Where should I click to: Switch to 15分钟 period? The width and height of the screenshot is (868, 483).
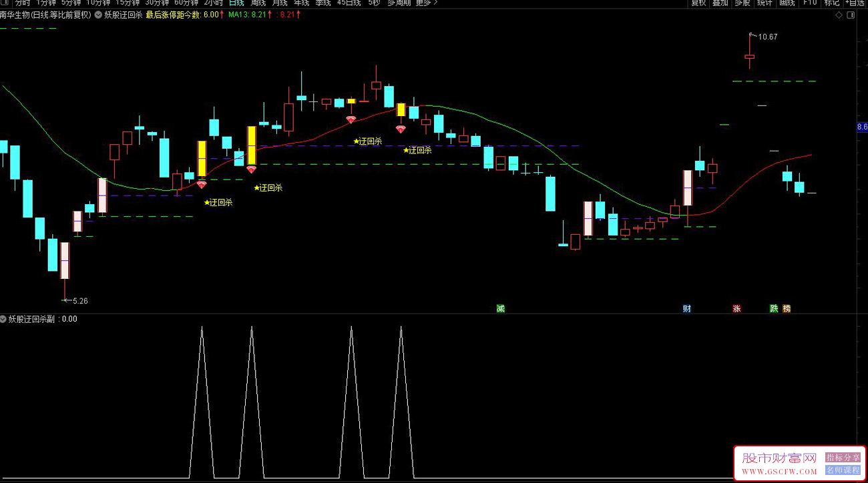tap(128, 3)
